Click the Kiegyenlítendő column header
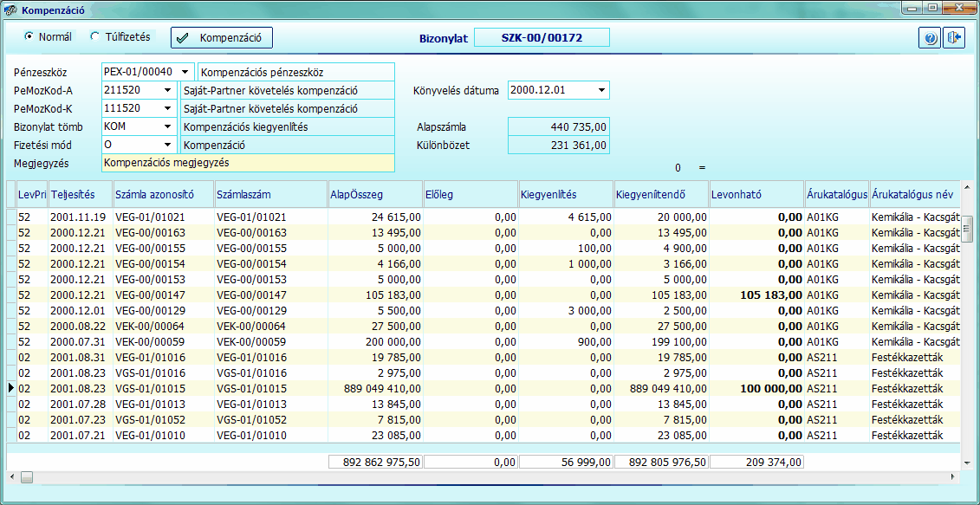This screenshot has height=505, width=980. 661,194
